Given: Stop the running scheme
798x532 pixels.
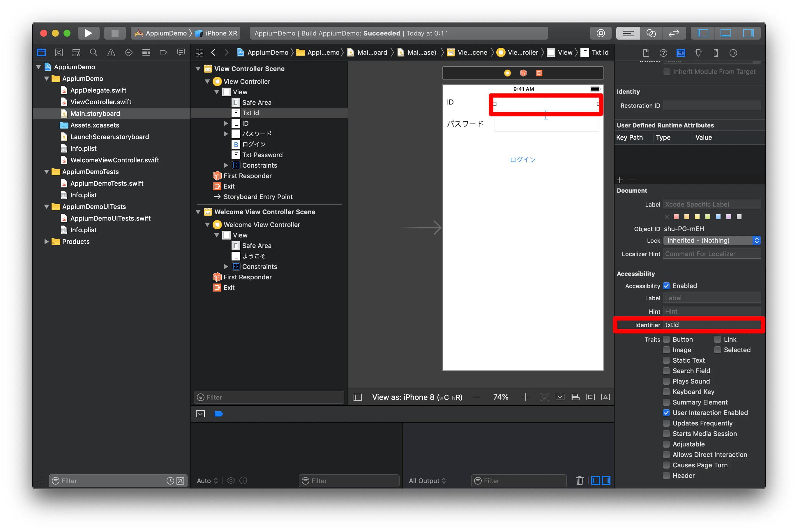Looking at the screenshot, I should pyautogui.click(x=115, y=33).
